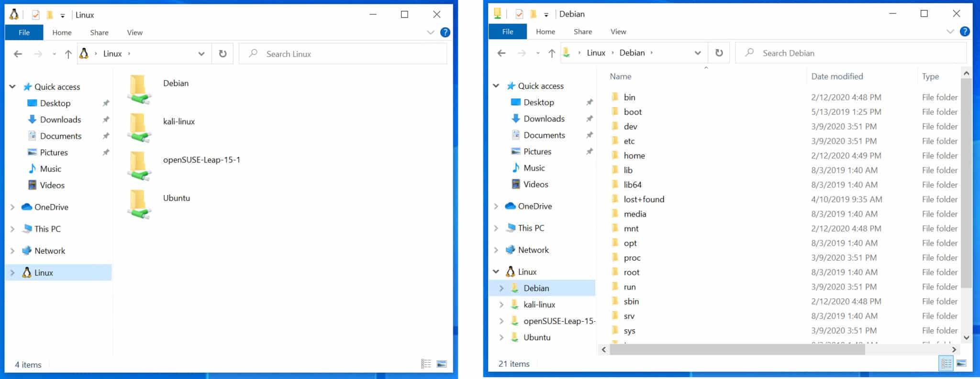Select Linux node in Linux window sidebar
The height and width of the screenshot is (379, 980).
tap(58, 272)
